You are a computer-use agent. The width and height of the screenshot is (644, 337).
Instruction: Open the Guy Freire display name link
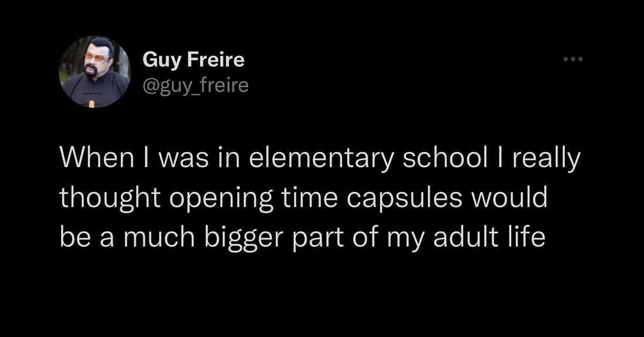click(193, 60)
